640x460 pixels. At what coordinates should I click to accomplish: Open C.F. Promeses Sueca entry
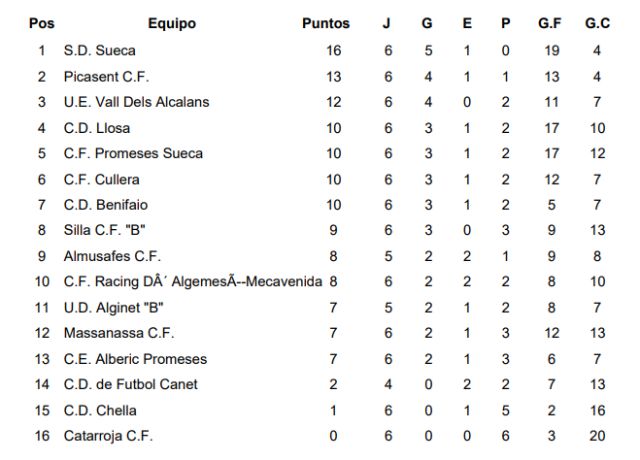coord(133,153)
